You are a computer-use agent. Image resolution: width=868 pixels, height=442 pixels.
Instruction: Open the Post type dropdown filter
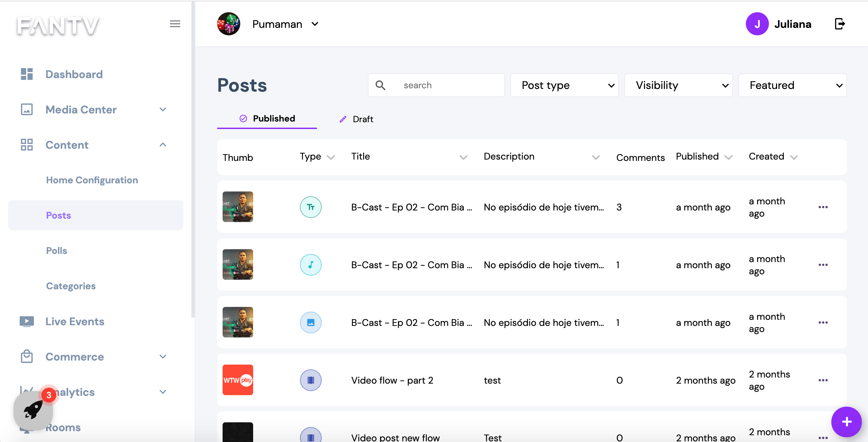click(564, 85)
